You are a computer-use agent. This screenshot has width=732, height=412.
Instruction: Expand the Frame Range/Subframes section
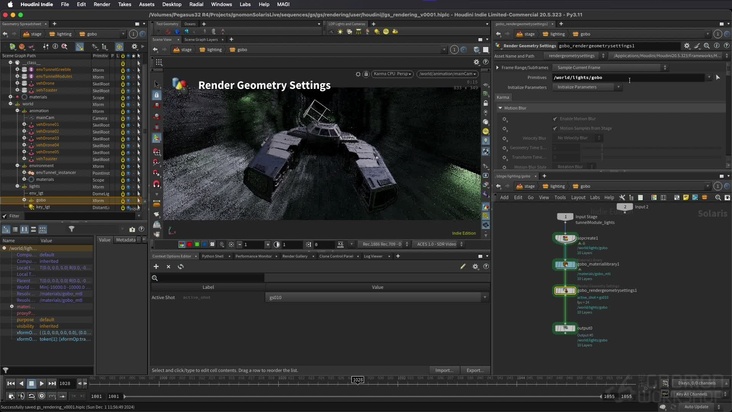click(x=498, y=68)
